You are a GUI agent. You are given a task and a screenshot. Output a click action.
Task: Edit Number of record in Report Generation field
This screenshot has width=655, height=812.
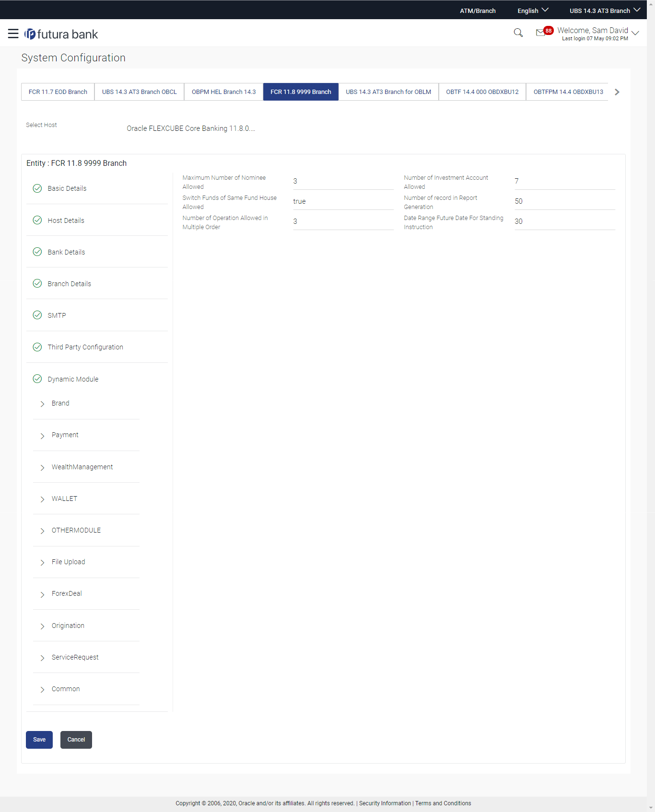[565, 201]
